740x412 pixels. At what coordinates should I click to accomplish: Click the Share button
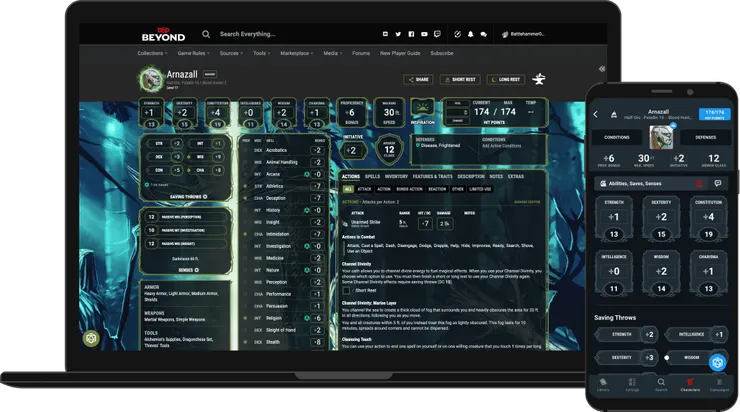pyautogui.click(x=418, y=80)
